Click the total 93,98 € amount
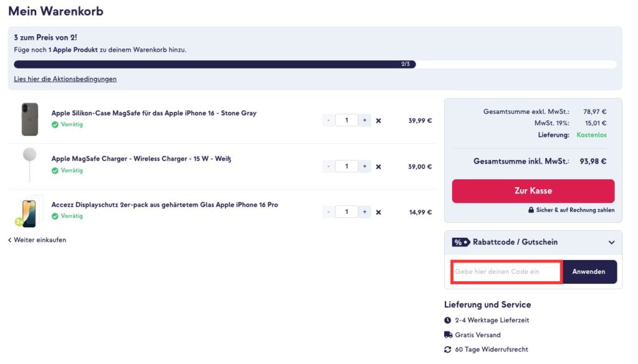Screen dimensions: 638x364 593,161
